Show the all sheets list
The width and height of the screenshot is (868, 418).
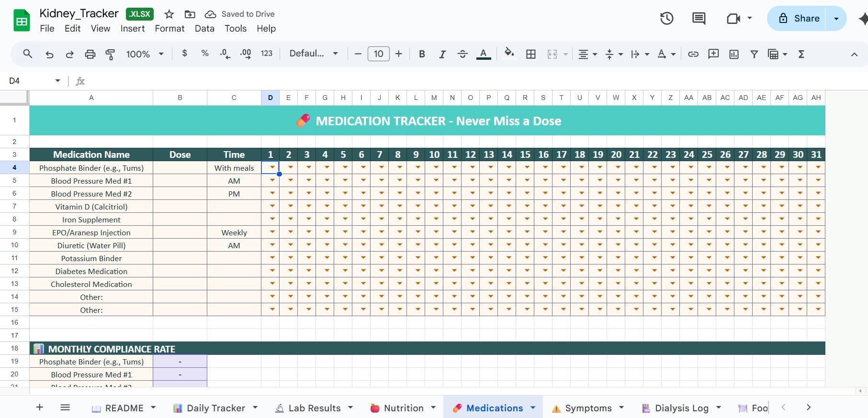pos(65,407)
